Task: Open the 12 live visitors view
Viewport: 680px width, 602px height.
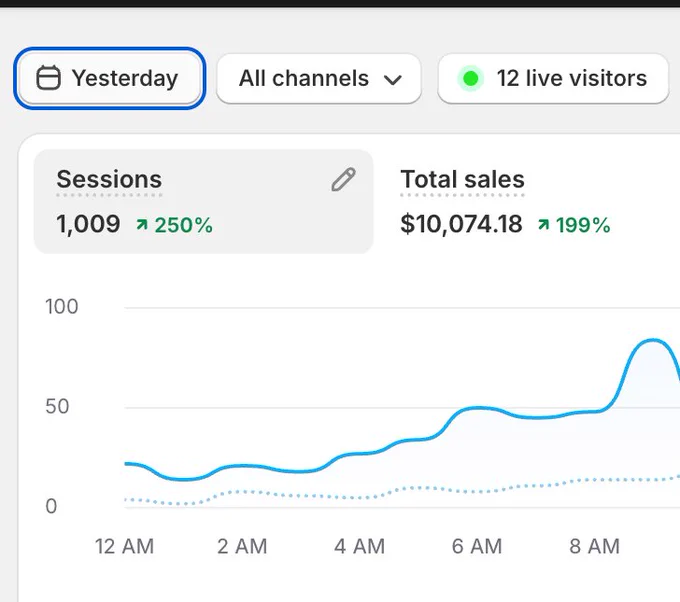Action: click(x=553, y=79)
